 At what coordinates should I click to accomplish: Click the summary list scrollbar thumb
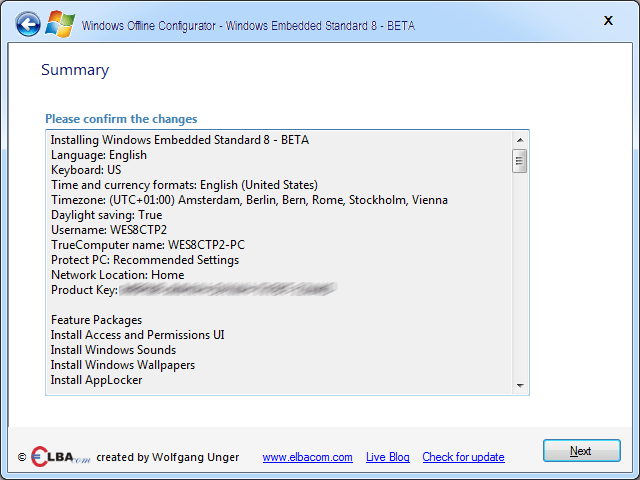(520, 161)
